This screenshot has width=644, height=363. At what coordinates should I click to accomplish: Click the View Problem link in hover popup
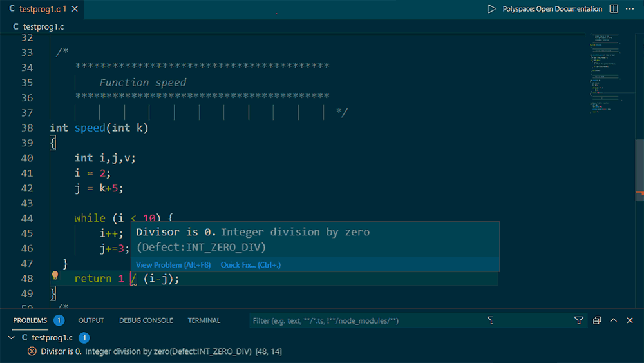click(173, 265)
